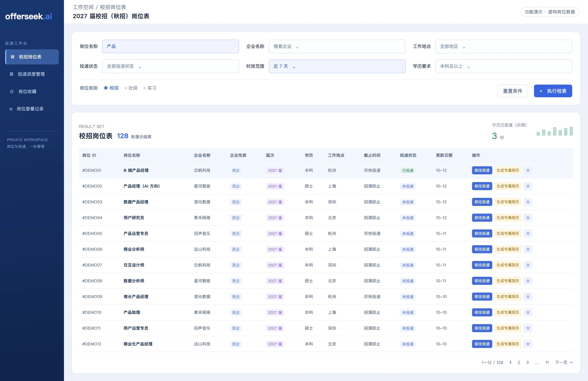The height and width of the screenshot is (381, 588).
Task: Click 前往投递 for DEMO02 row
Action: click(482, 186)
